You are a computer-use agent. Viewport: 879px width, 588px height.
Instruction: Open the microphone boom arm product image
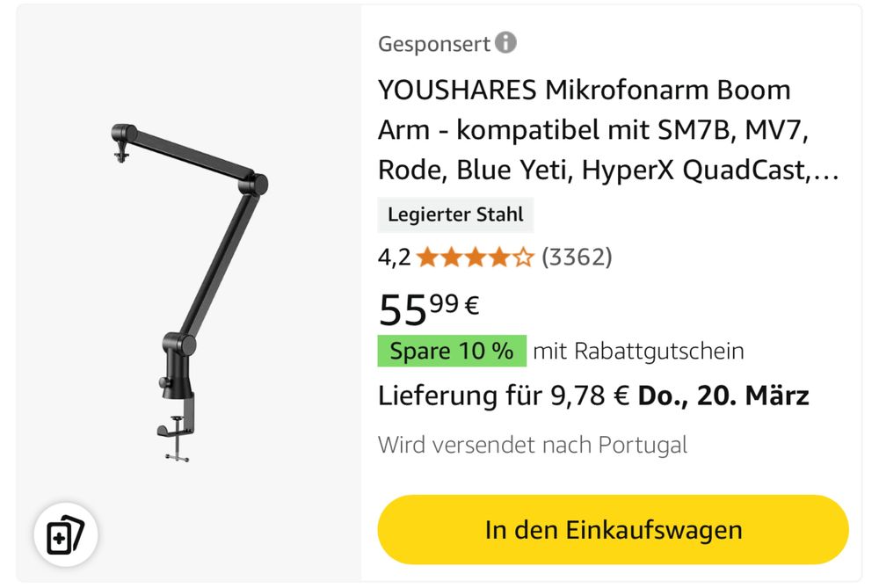pyautogui.click(x=189, y=293)
